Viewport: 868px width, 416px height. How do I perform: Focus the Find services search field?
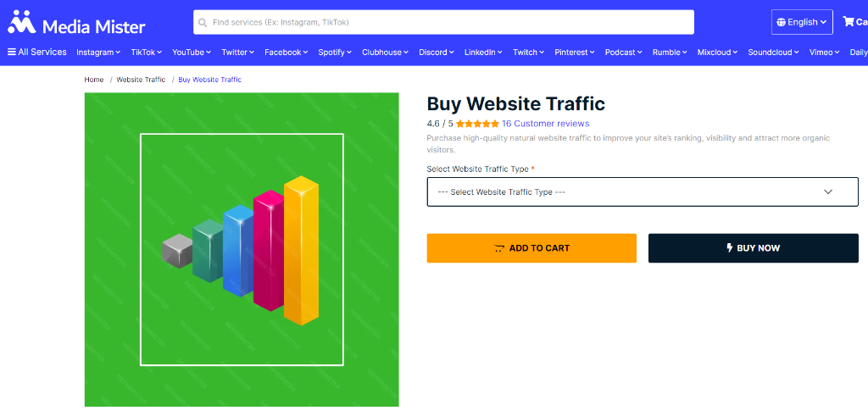[449, 22]
